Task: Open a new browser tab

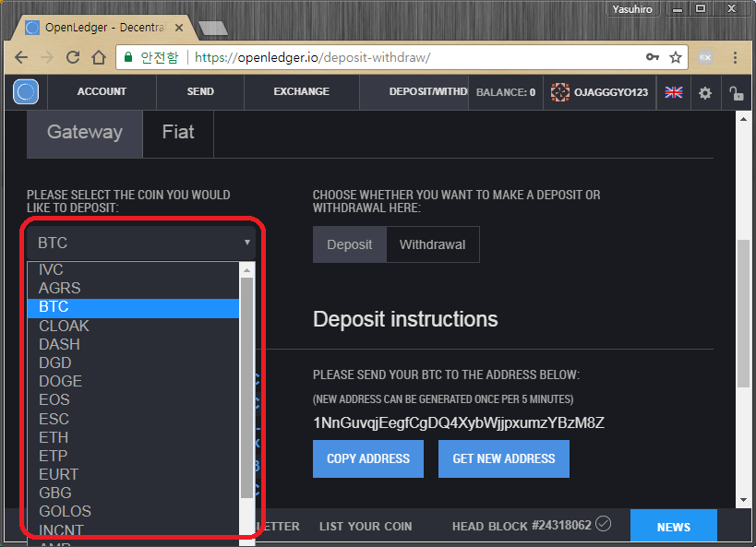Action: [213, 29]
